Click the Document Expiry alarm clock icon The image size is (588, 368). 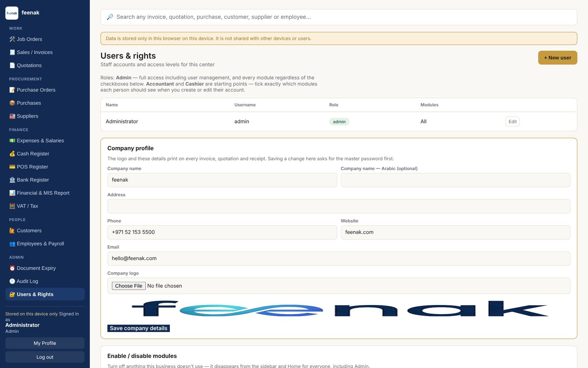tap(12, 268)
